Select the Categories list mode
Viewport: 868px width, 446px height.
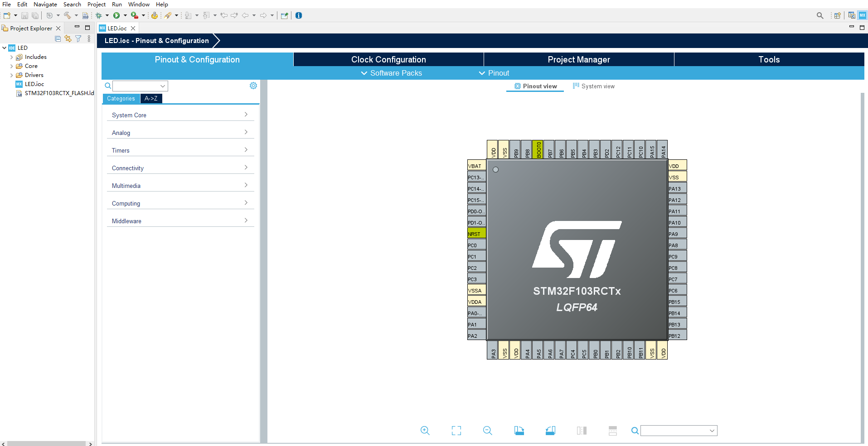click(x=121, y=99)
